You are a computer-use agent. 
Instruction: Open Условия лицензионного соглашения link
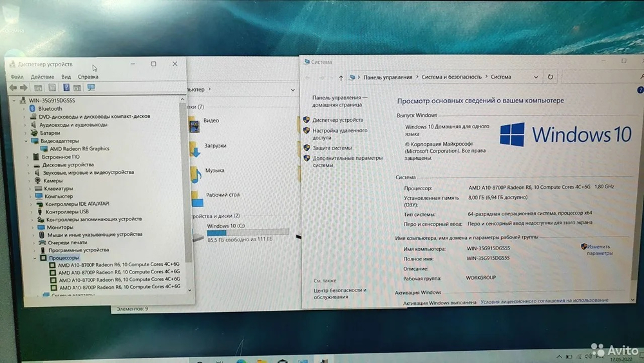(x=544, y=300)
